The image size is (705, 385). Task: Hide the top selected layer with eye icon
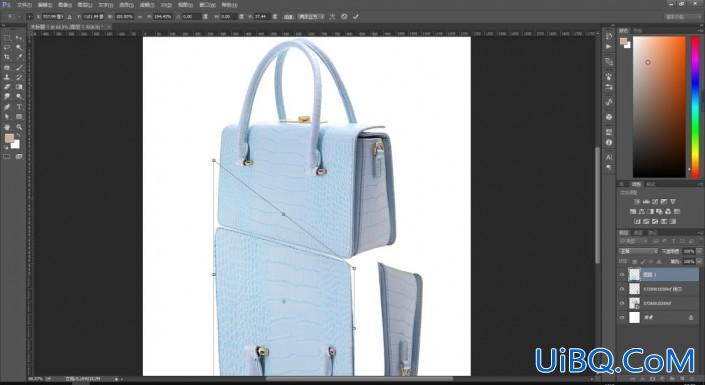point(622,274)
